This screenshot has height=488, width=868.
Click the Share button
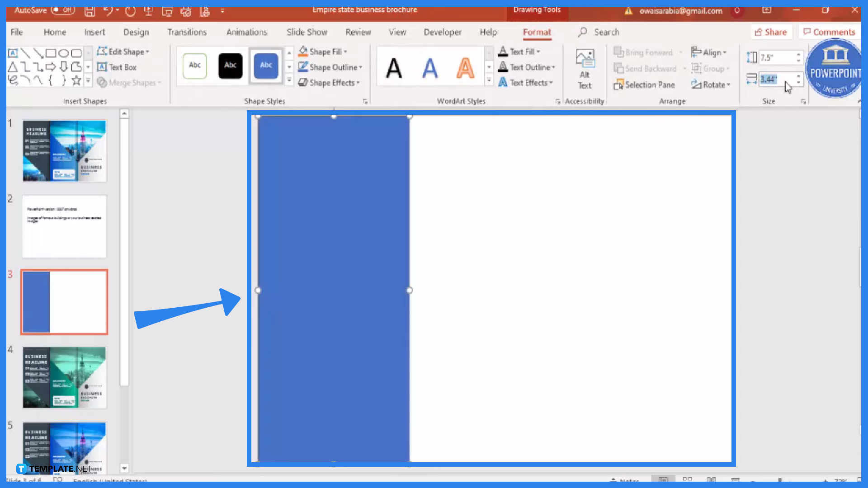click(x=771, y=32)
